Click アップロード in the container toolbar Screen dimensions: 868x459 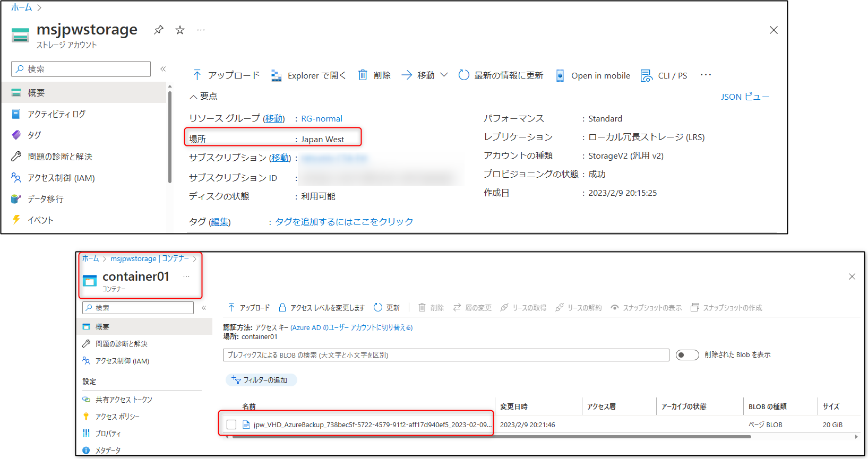(248, 308)
